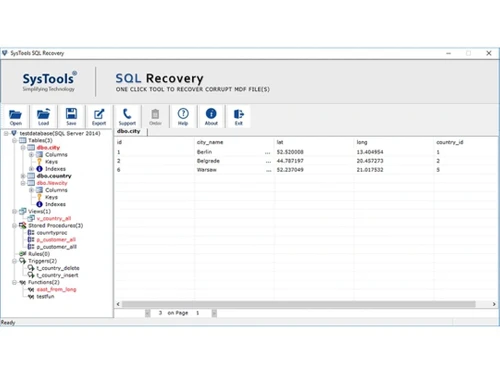Select the dbo.city table in tree
Screen dimensions: 500x375
(x=48, y=148)
